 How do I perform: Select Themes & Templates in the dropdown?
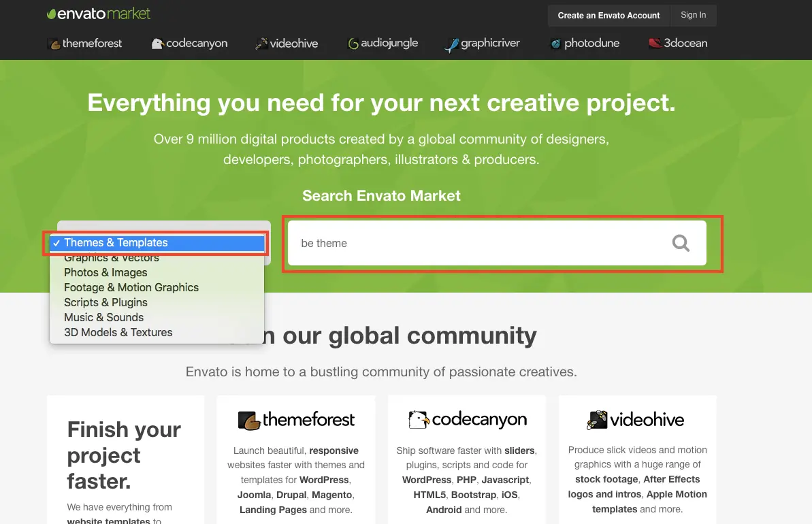coord(157,243)
